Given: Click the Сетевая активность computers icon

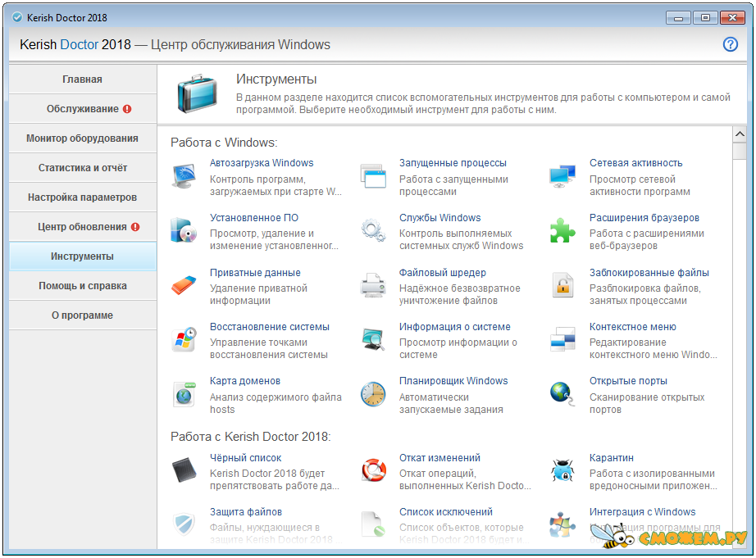Looking at the screenshot, I should (x=562, y=176).
